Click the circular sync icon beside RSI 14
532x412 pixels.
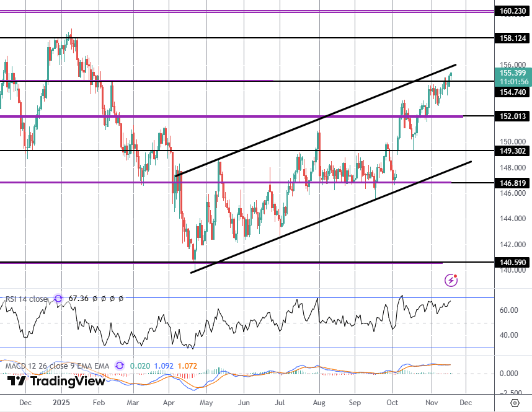(x=58, y=299)
